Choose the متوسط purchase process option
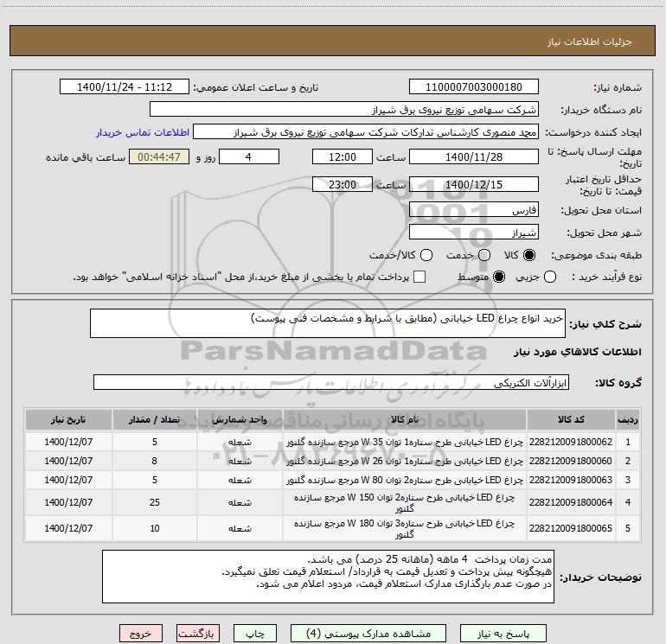666x644 pixels. (499, 277)
